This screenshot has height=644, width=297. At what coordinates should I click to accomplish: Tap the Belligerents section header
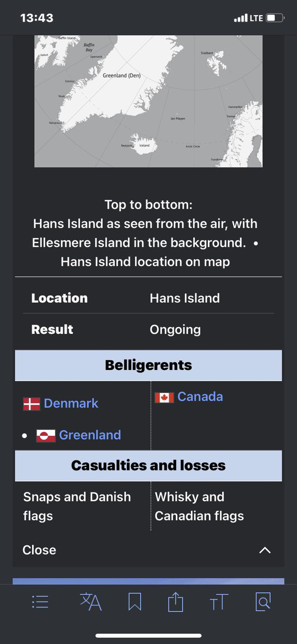coord(148,365)
